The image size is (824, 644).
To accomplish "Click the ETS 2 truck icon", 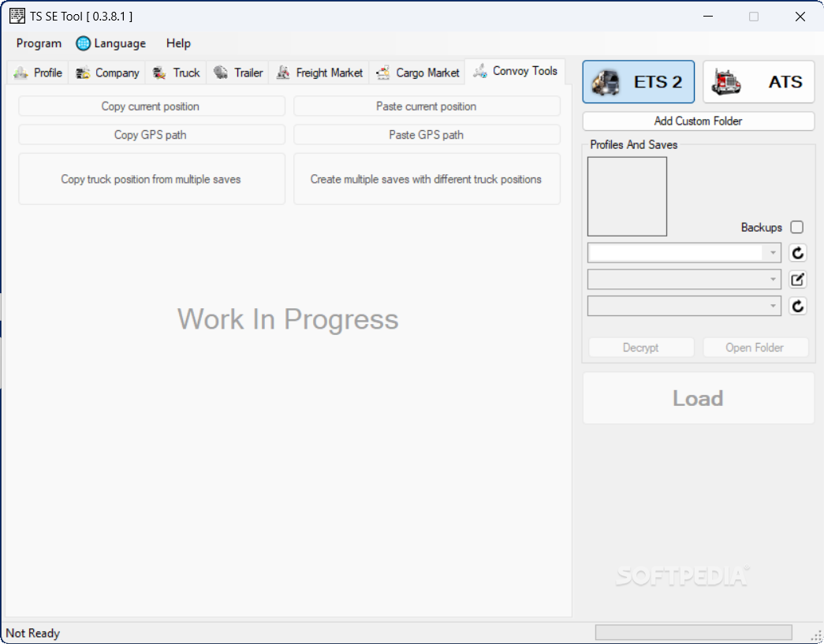I will 606,83.
